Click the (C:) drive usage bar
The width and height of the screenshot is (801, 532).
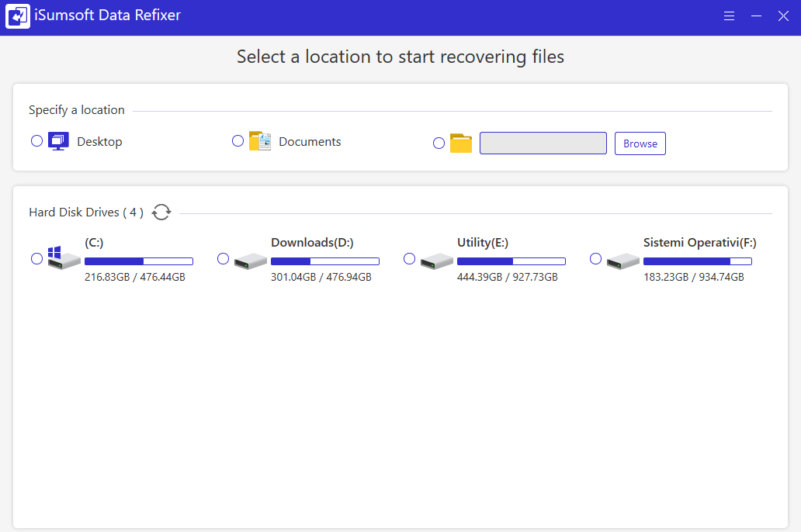[139, 261]
